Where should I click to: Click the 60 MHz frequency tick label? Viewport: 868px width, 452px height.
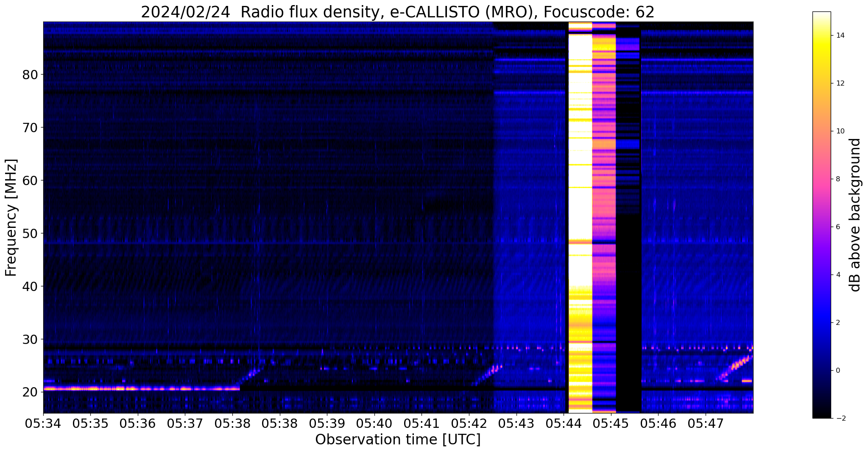tap(30, 180)
